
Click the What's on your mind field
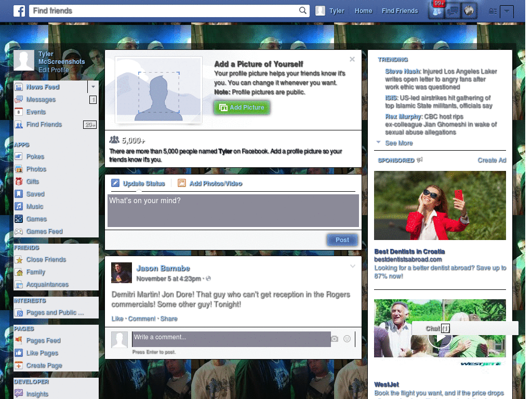point(233,210)
